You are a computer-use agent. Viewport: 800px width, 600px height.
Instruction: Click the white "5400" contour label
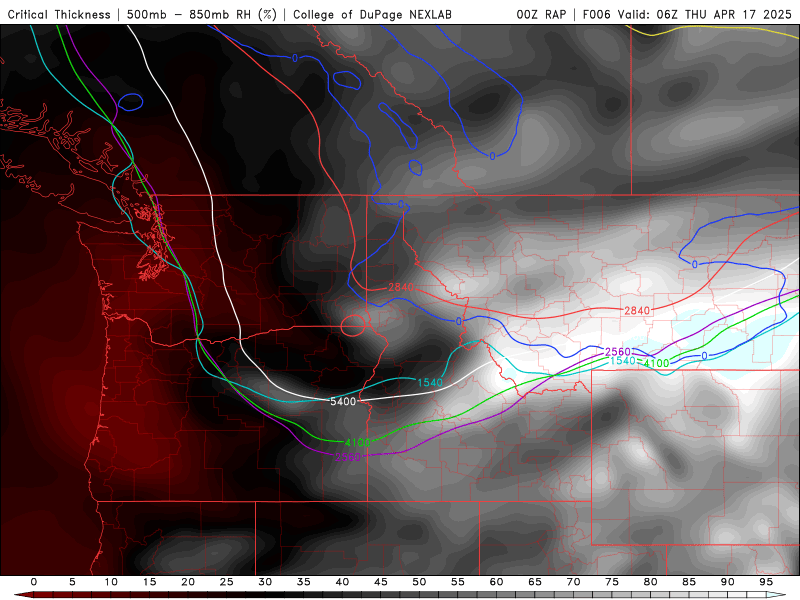pyautogui.click(x=343, y=402)
